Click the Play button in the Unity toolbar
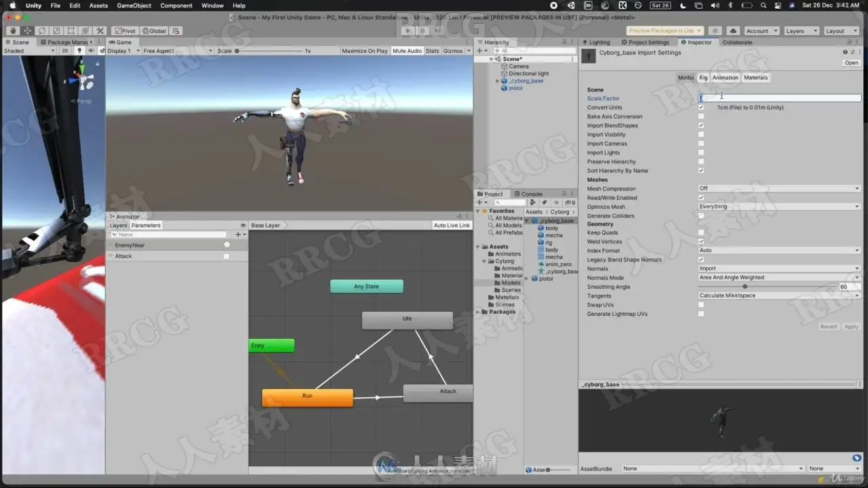 pyautogui.click(x=407, y=30)
